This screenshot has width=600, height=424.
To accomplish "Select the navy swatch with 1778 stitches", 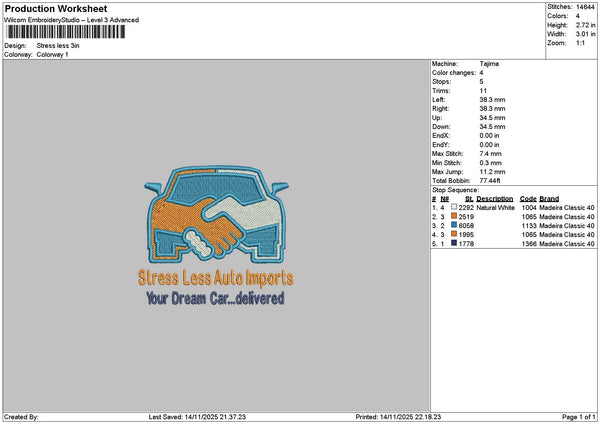I will [455, 244].
